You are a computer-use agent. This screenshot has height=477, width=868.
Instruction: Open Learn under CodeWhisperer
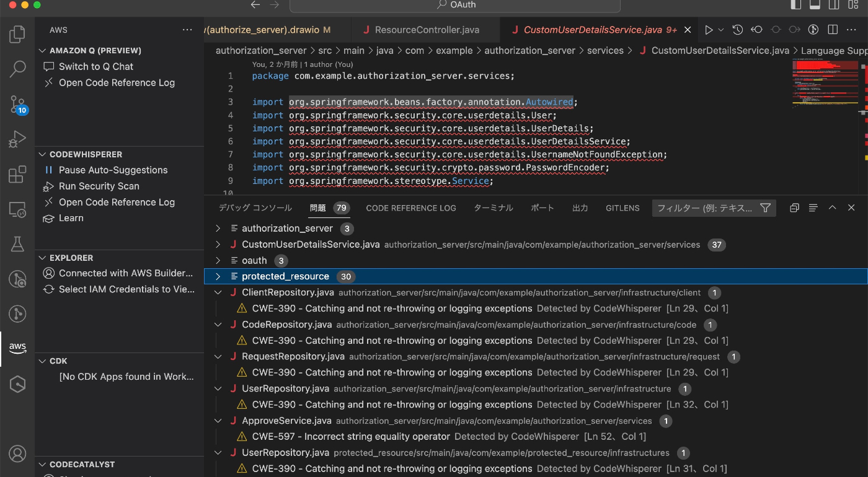click(x=71, y=219)
